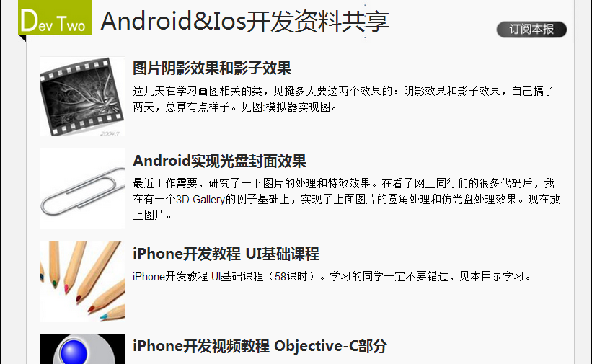The height and width of the screenshot is (364, 592).
Task: Open article 图片阴影效果和影子效果
Action: (212, 68)
